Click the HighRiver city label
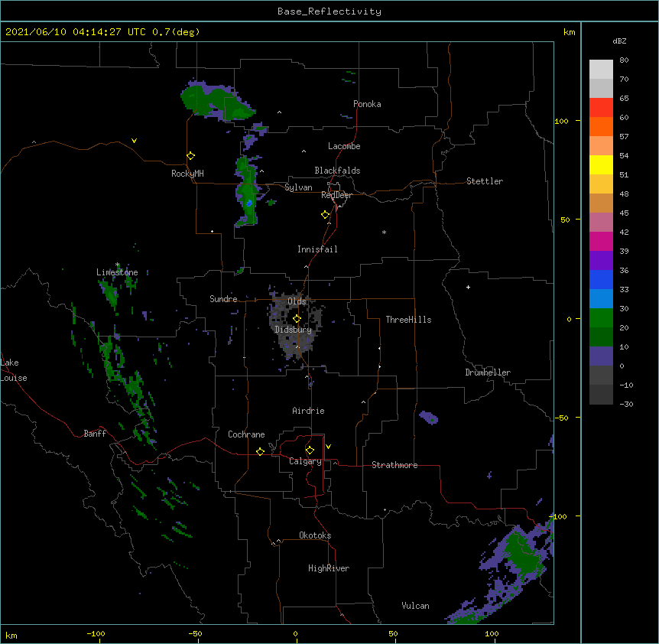 tap(329, 568)
